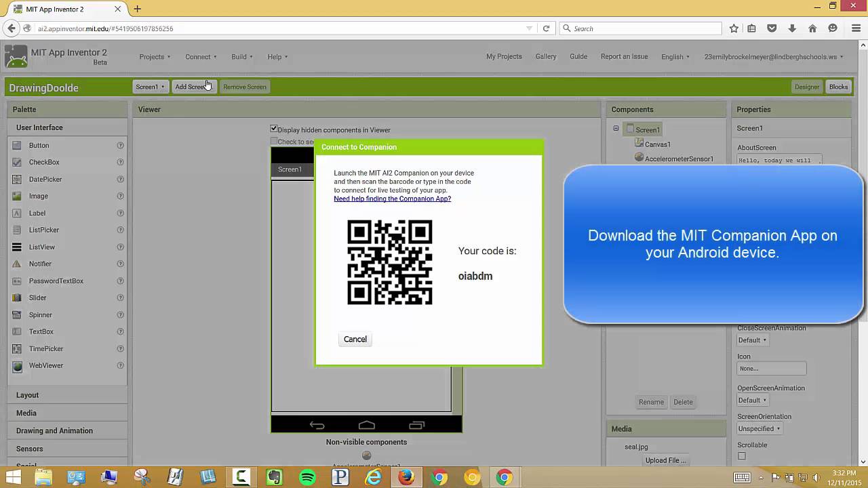Pick the Spinner palette icon
Image resolution: width=868 pixels, height=488 pixels.
(17, 314)
